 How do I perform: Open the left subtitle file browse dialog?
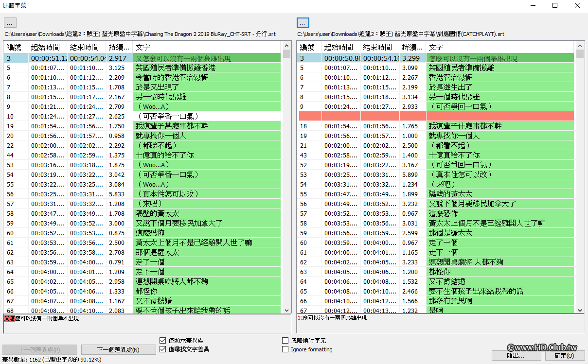tap(10, 22)
